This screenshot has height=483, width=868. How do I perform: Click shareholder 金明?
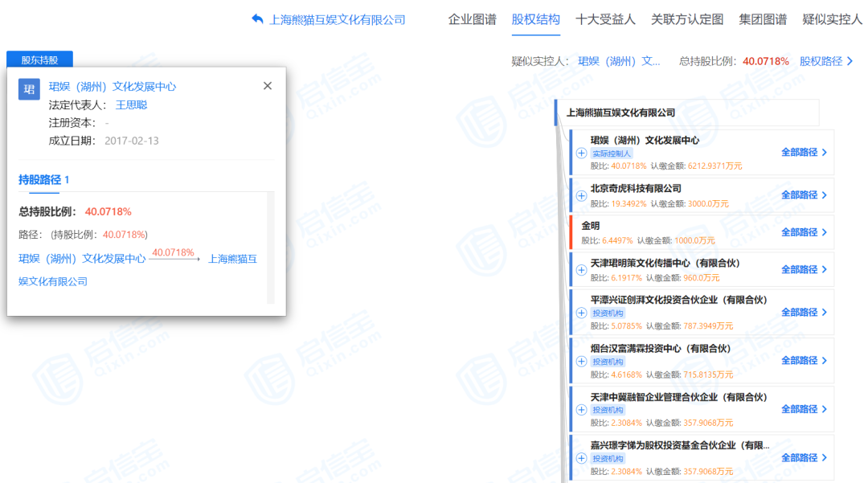click(x=590, y=225)
